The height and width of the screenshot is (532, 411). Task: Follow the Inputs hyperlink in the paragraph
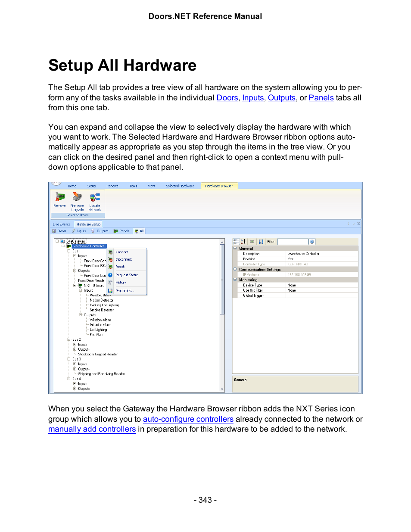click(x=253, y=98)
